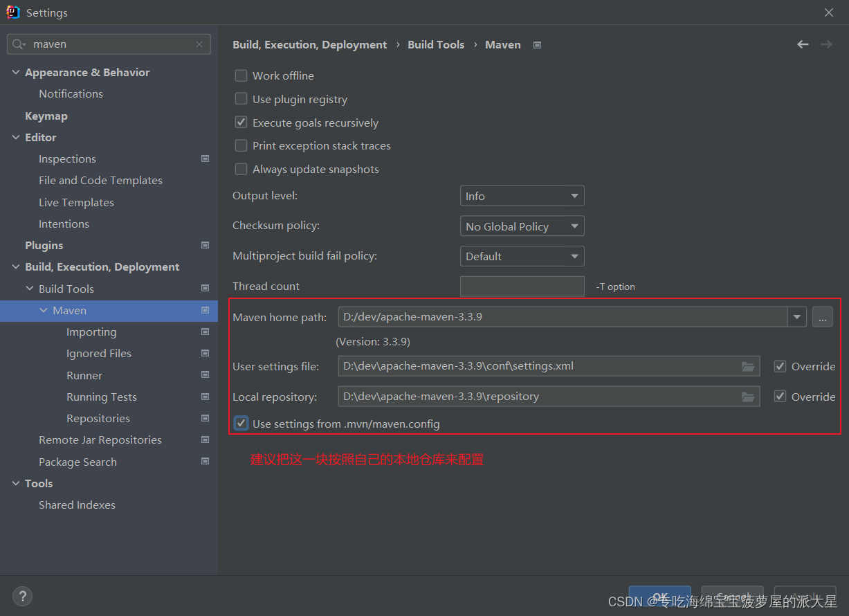Open the Checksum policy dropdown
This screenshot has height=616, width=849.
(x=522, y=226)
